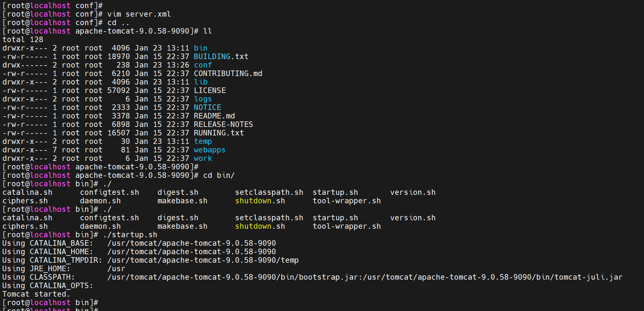Click the RELEASE-NOTES file name
The image size is (644, 311).
tap(223, 124)
